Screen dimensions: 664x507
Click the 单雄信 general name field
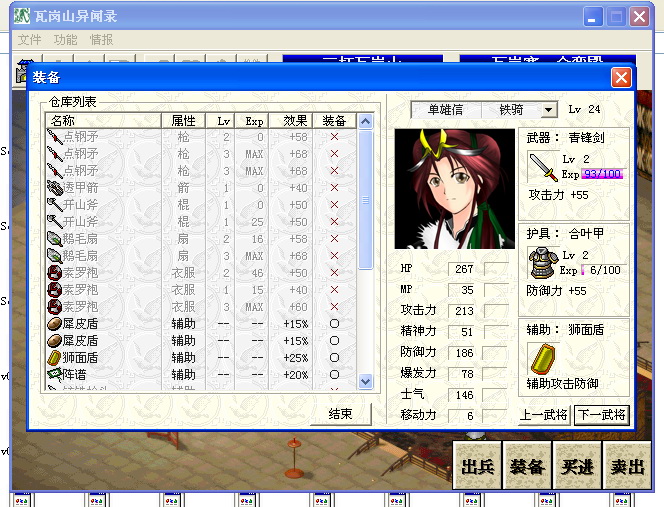(446, 110)
